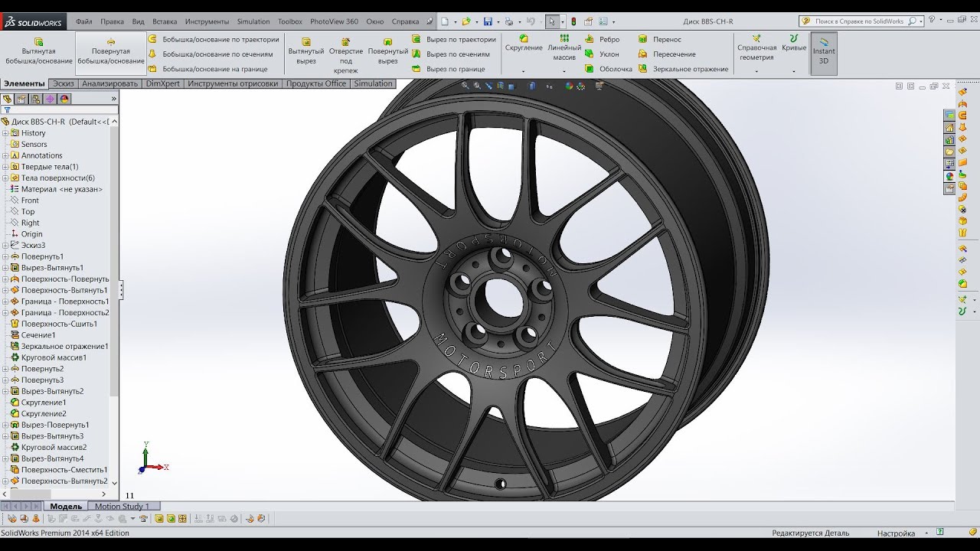Click the feature tree horizontal scrollbar

click(31, 494)
